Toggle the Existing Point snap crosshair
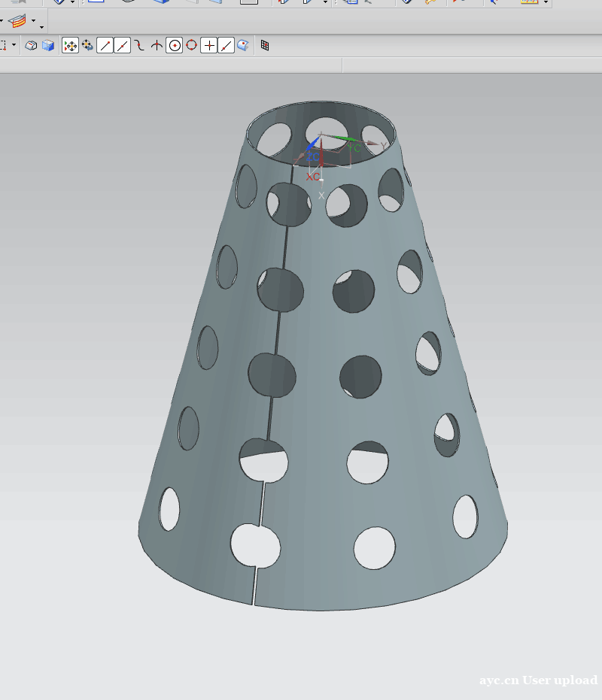The width and height of the screenshot is (602, 700). pyautogui.click(x=209, y=46)
